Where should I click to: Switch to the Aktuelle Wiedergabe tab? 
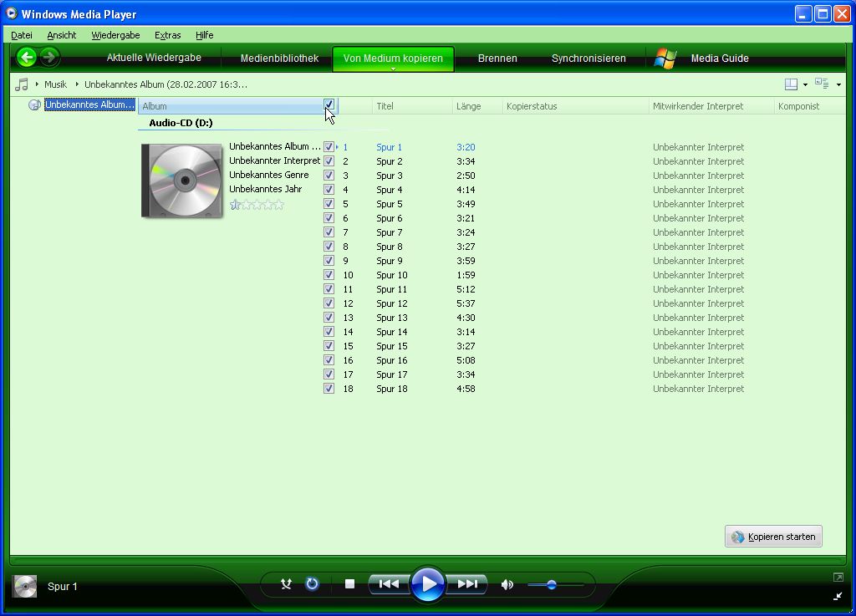tap(154, 58)
